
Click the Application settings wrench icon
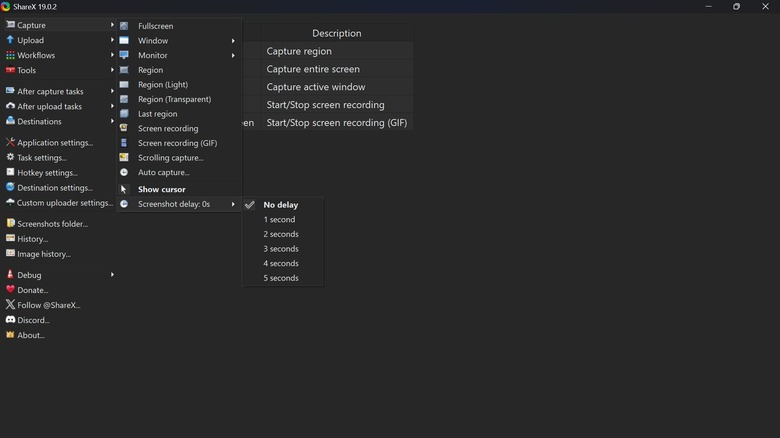click(10, 142)
